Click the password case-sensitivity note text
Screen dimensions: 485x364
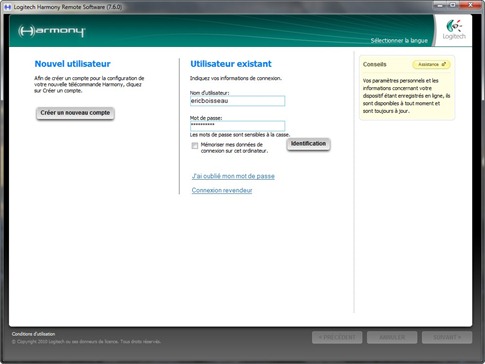(240, 135)
